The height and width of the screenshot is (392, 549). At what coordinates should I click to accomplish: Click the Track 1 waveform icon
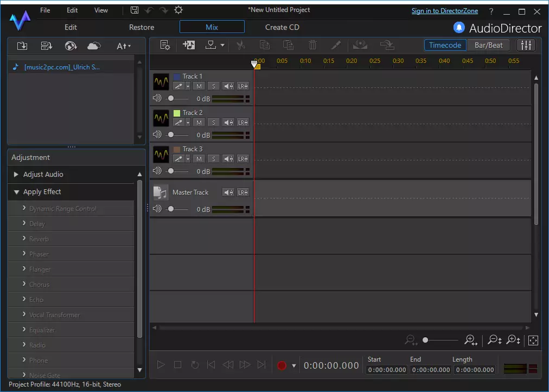click(161, 82)
